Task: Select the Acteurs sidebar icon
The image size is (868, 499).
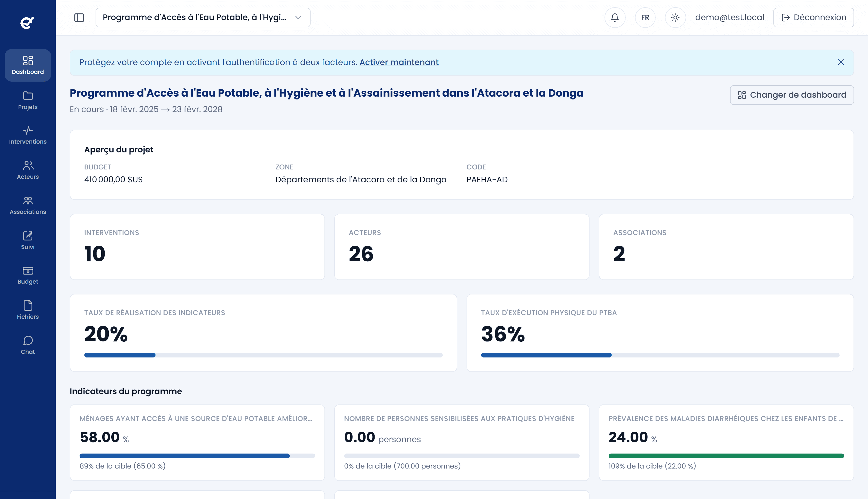Action: pos(28,170)
